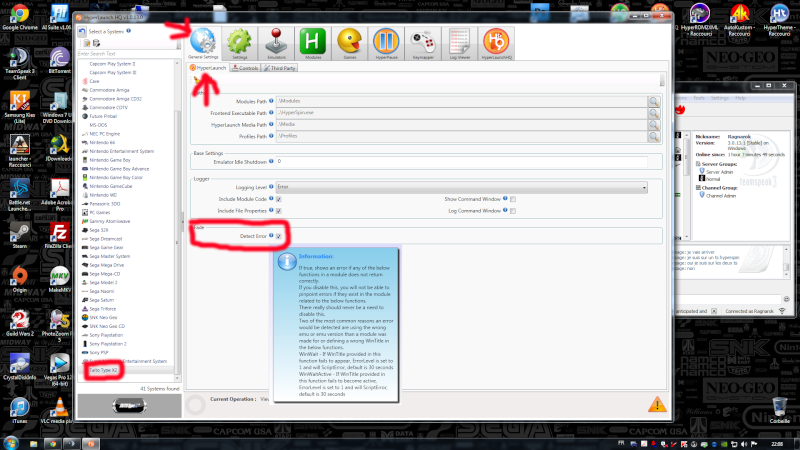This screenshot has width=800, height=450.
Task: Open the HyperLaunchHQ about section
Action: 496,43
